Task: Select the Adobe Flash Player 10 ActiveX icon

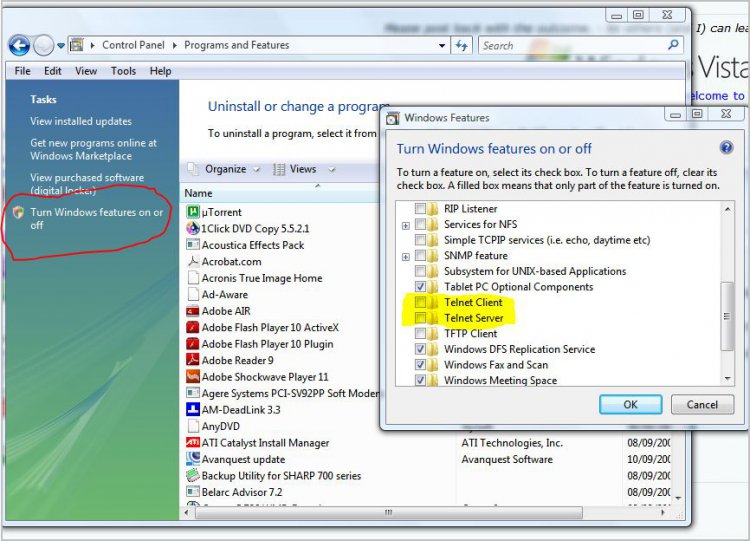Action: [x=193, y=327]
